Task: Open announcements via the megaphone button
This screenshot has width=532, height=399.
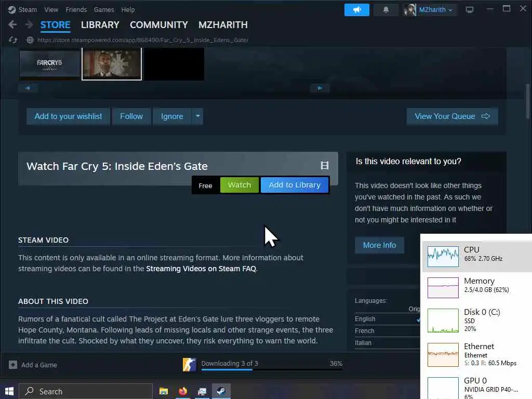Action: [x=356, y=9]
